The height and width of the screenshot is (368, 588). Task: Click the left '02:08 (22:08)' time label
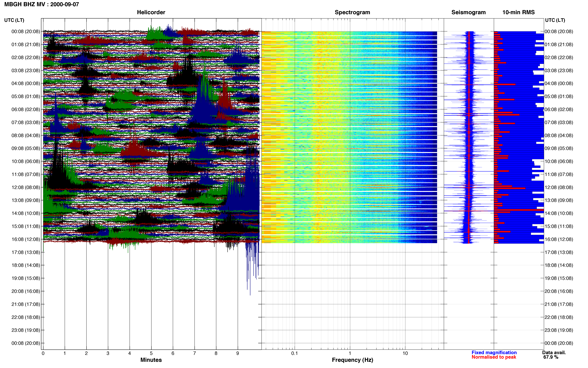(x=26, y=57)
